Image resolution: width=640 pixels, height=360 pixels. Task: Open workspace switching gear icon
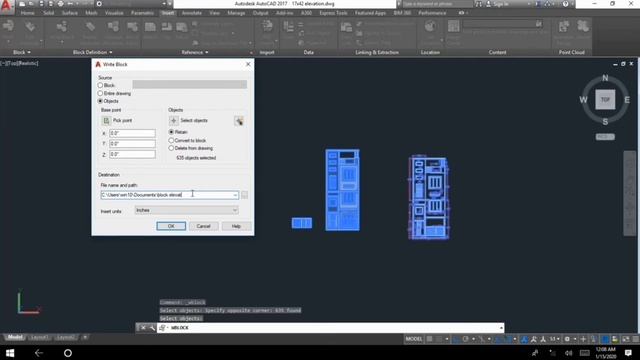[567, 339]
